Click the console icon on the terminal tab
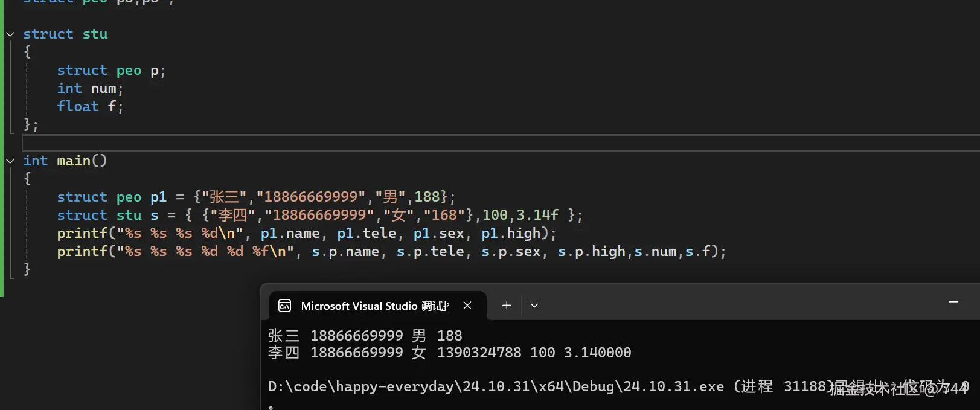980x410 pixels. tap(284, 306)
